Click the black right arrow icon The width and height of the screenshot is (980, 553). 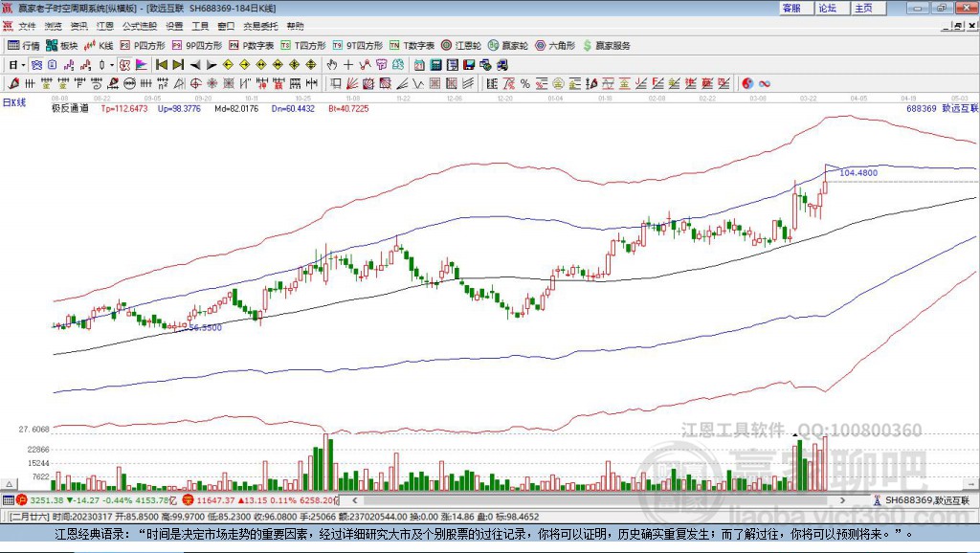tap(212, 65)
